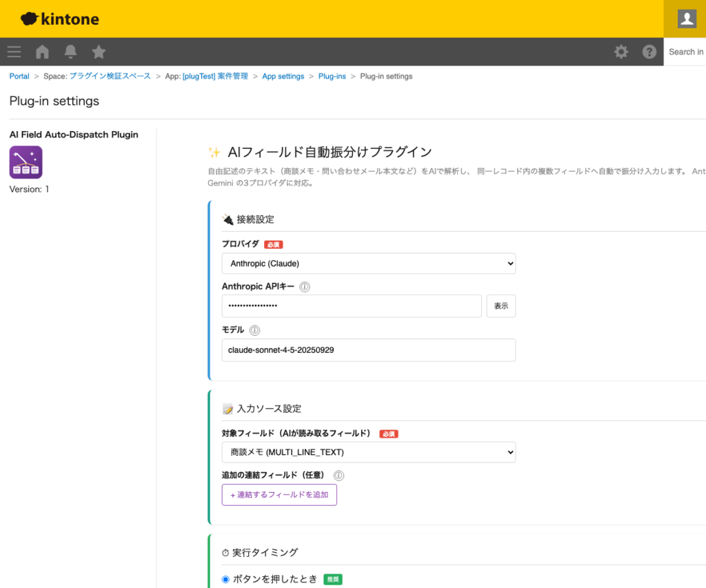The height and width of the screenshot is (588, 706).
Task: Click the info icon beside モデル
Action: click(x=257, y=330)
